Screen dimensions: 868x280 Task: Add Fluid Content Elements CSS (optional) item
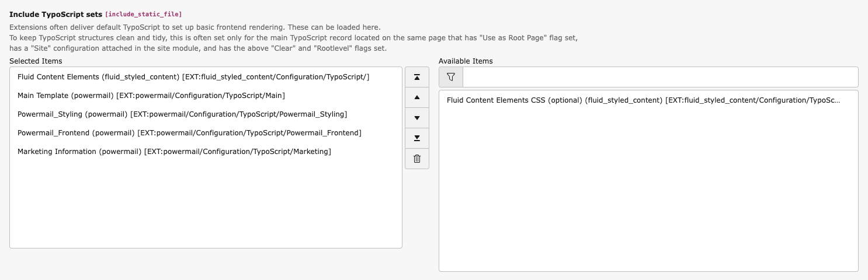coord(643,100)
